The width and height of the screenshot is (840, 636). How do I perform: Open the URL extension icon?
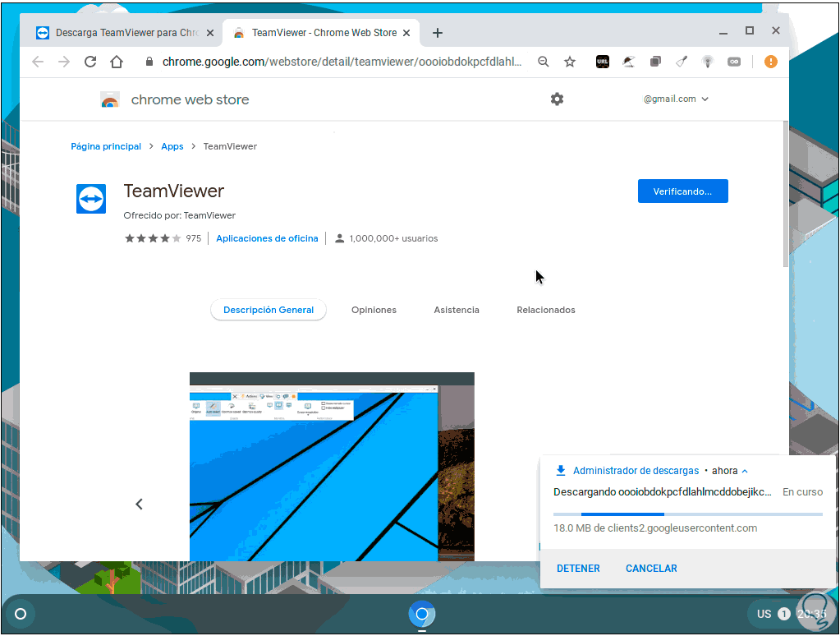[x=602, y=62]
